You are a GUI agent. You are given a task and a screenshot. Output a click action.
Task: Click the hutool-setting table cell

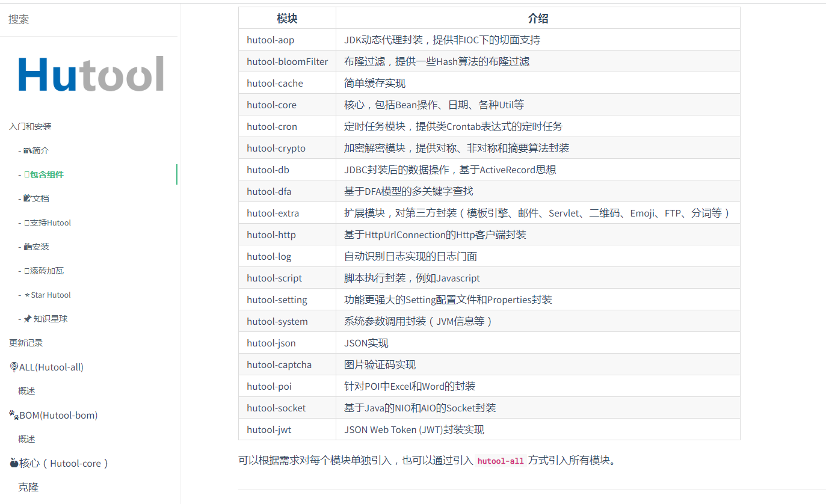point(287,300)
